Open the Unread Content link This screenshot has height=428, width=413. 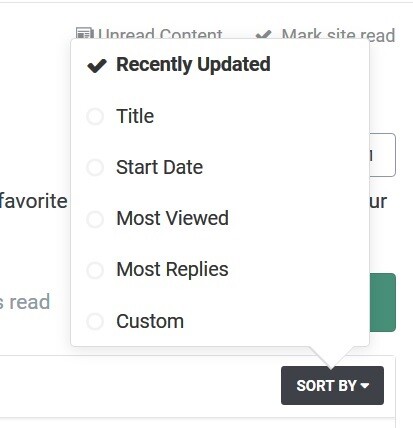pyautogui.click(x=149, y=34)
